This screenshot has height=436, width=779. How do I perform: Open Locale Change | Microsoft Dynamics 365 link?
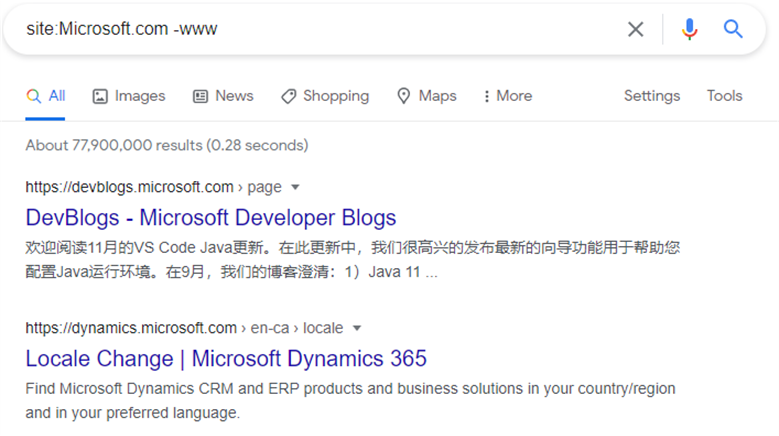[226, 359]
